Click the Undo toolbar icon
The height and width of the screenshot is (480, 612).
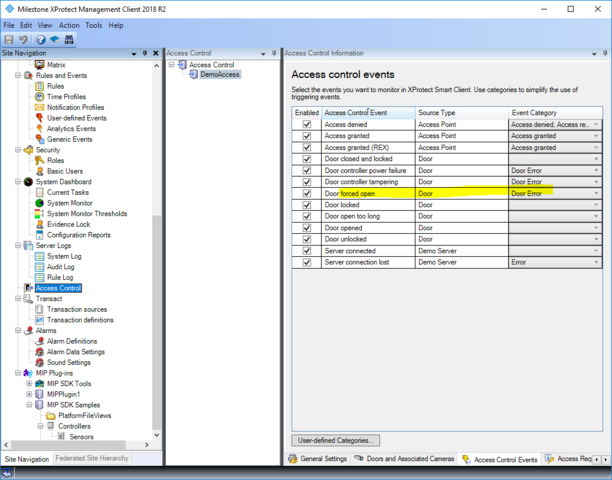(23, 39)
